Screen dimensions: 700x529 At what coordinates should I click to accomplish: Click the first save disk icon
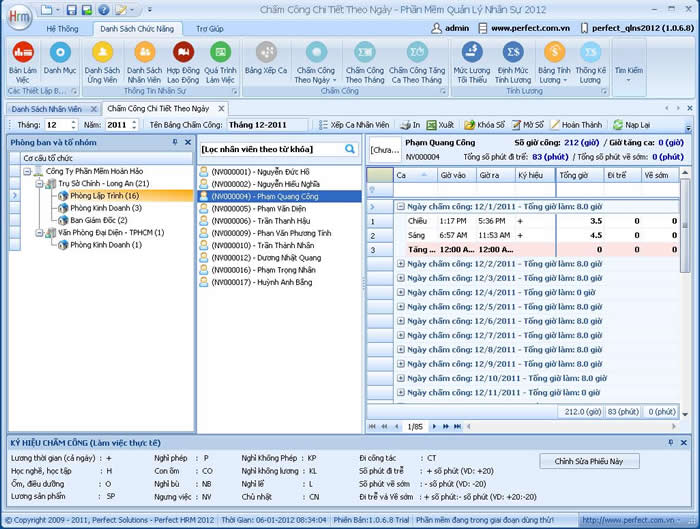click(x=71, y=10)
